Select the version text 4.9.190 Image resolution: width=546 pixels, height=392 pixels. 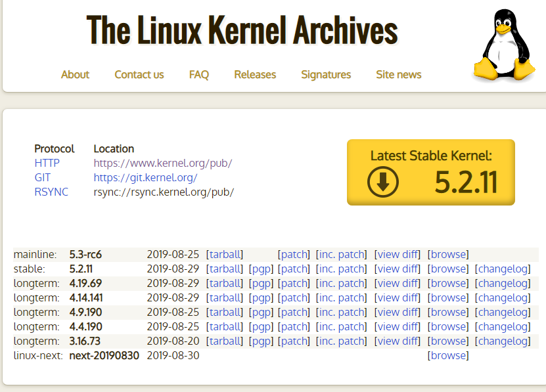pos(85,313)
